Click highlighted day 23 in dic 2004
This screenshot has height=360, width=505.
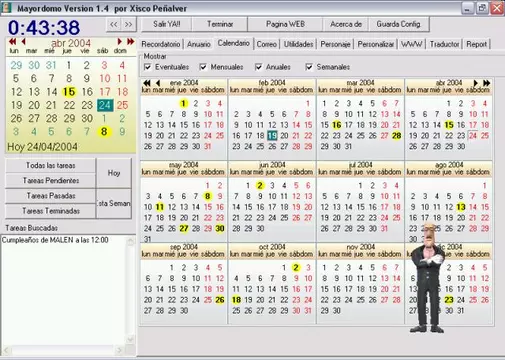coord(449,300)
